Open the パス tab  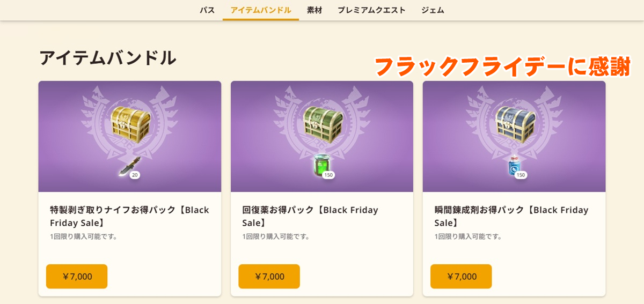pos(207,10)
